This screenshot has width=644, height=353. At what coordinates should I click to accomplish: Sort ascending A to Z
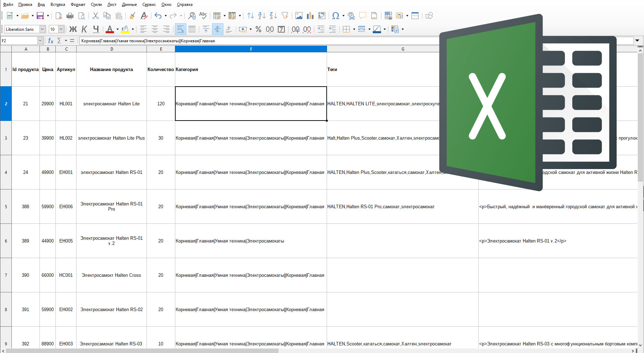262,16
